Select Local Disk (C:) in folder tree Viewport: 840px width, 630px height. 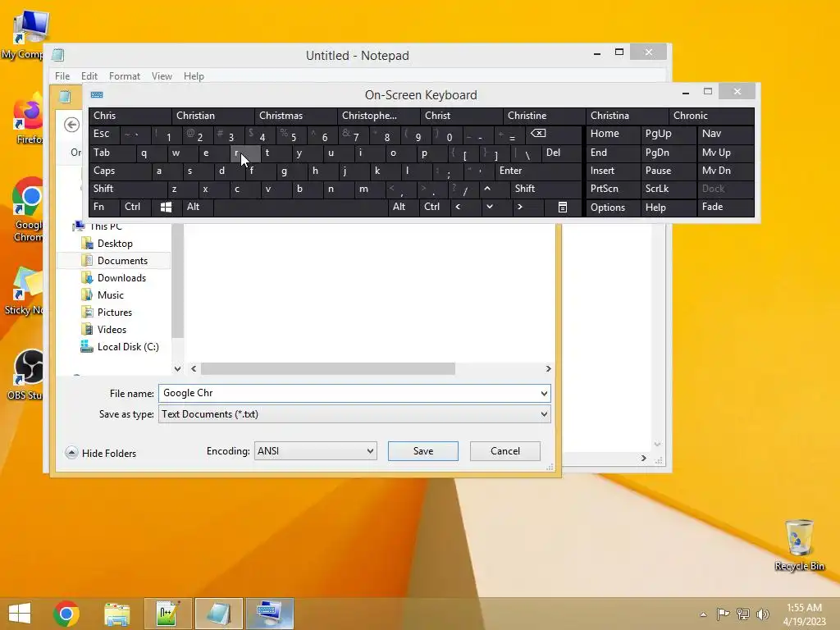pyautogui.click(x=128, y=347)
